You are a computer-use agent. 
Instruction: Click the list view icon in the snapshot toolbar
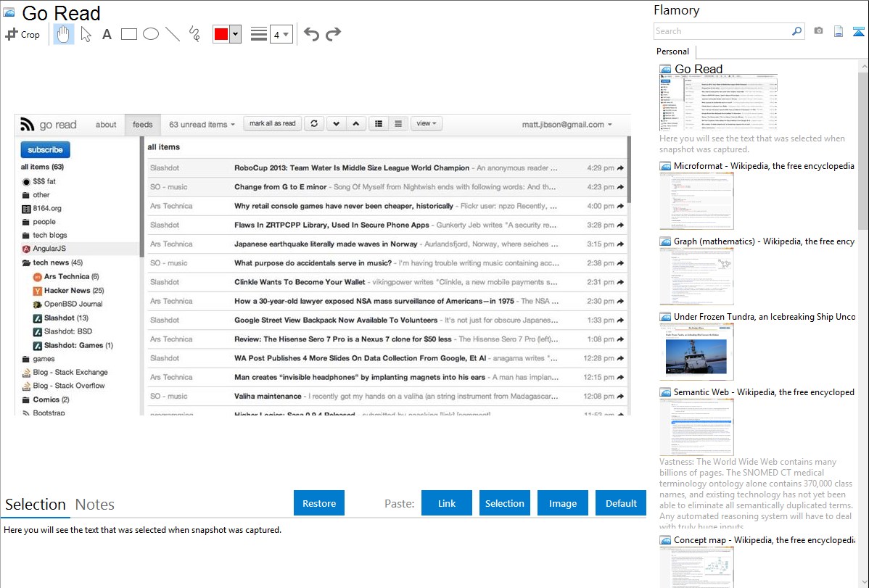[379, 123]
